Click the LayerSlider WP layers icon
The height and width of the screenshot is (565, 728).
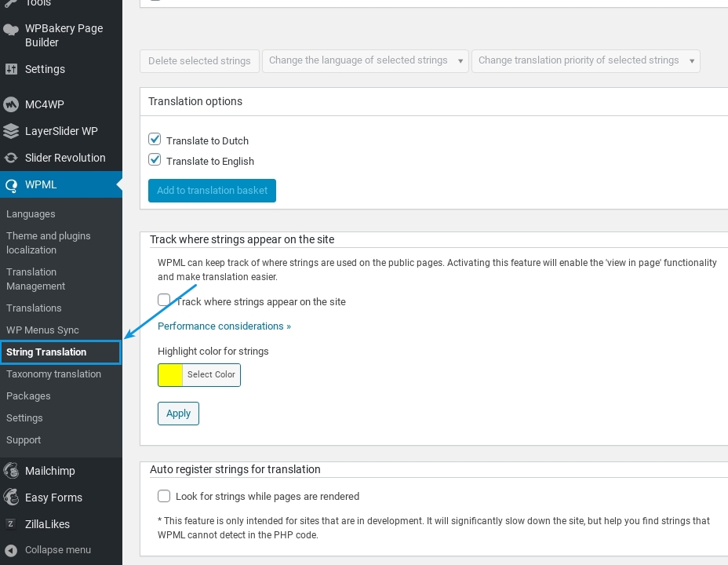tap(11, 131)
